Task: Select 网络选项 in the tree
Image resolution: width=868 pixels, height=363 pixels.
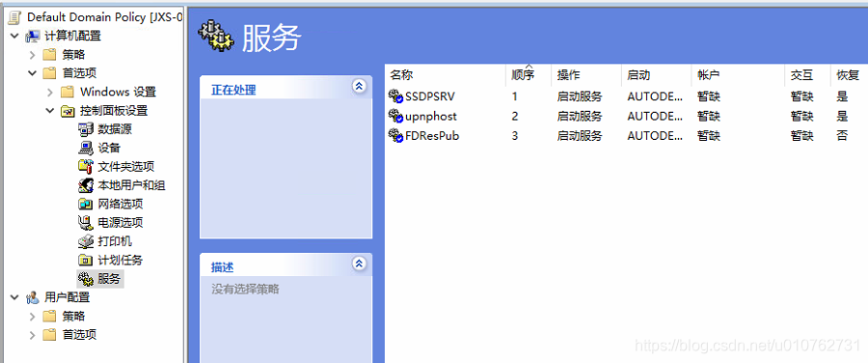Action: click(x=121, y=204)
